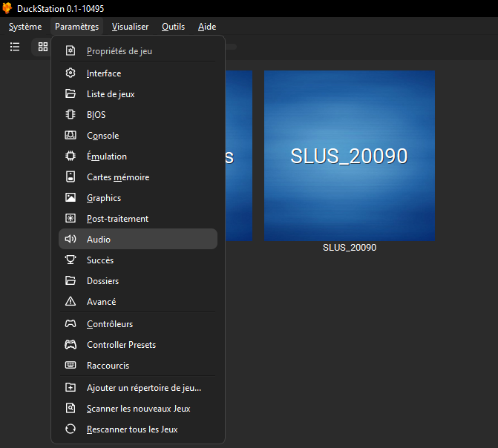Click the Rescanner tous les Jeux icon
Viewport: 498px width, 448px height.
click(x=71, y=429)
